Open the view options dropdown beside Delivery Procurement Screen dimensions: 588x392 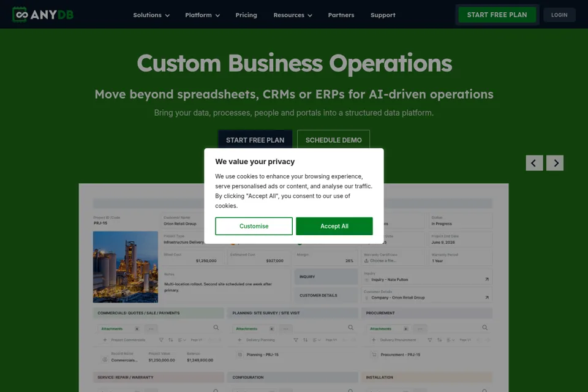(451, 340)
